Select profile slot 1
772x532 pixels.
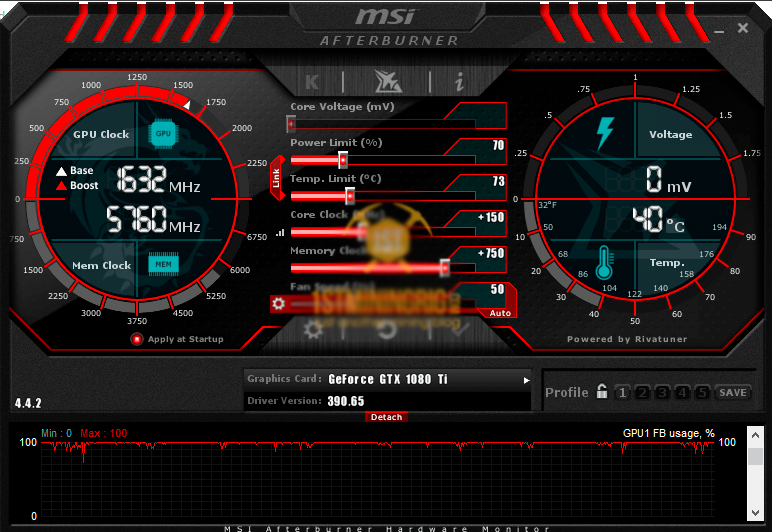coord(622,392)
